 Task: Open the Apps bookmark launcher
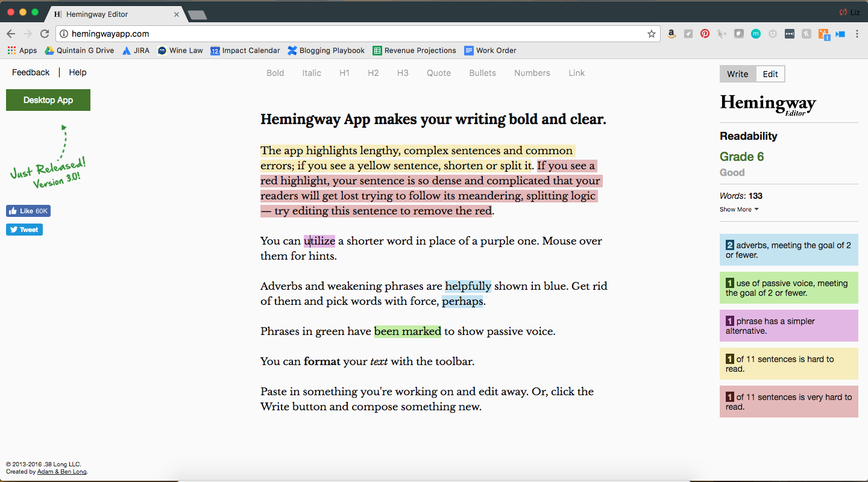(x=22, y=51)
